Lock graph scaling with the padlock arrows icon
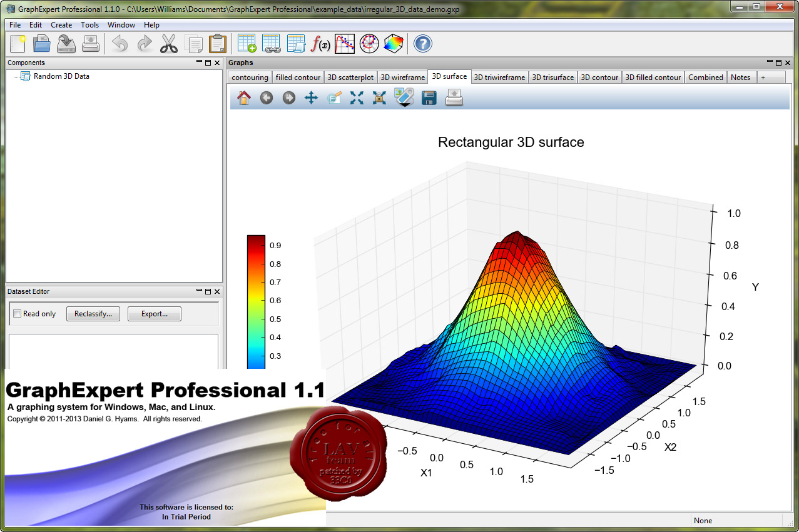Screen dimensions: 799x532 379,98
